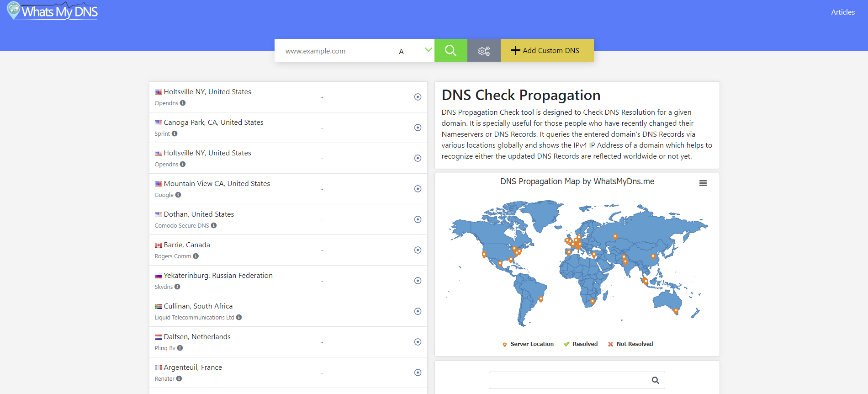
Task: Click locate target icon for Dothan row
Action: [x=418, y=219]
